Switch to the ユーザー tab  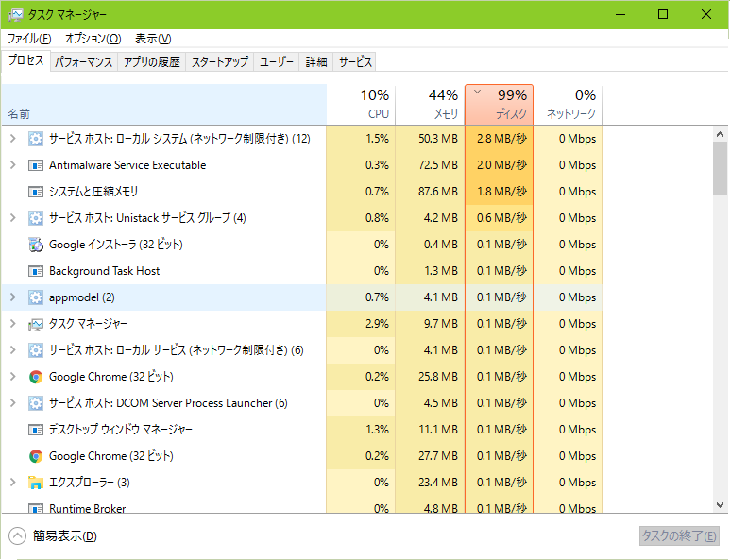(277, 62)
